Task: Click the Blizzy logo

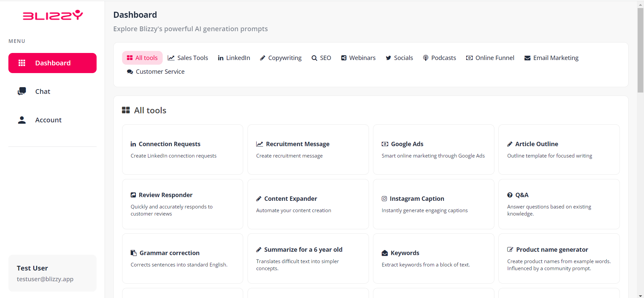Action: (x=53, y=15)
